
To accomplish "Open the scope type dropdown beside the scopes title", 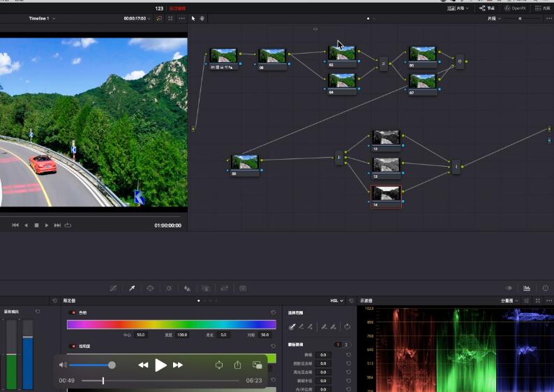I will [x=509, y=301].
